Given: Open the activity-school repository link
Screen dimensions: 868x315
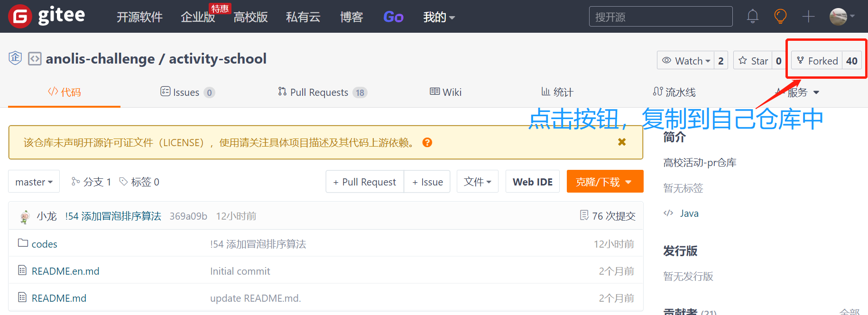Looking at the screenshot, I should pyautogui.click(x=218, y=59).
